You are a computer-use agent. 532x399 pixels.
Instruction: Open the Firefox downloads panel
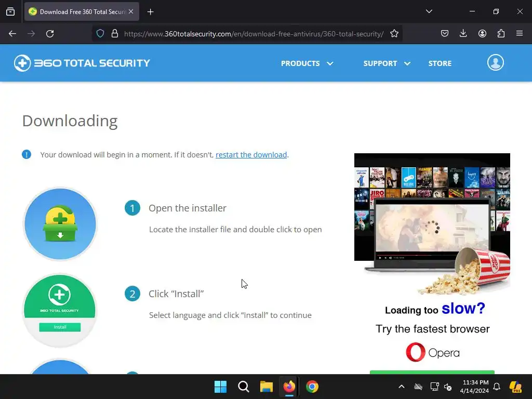point(463,34)
